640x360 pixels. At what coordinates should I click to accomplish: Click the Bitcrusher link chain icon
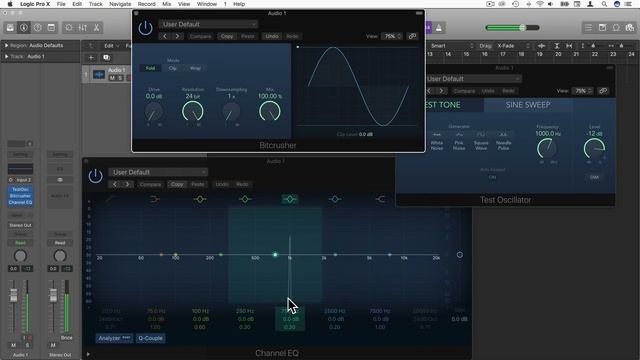point(412,36)
